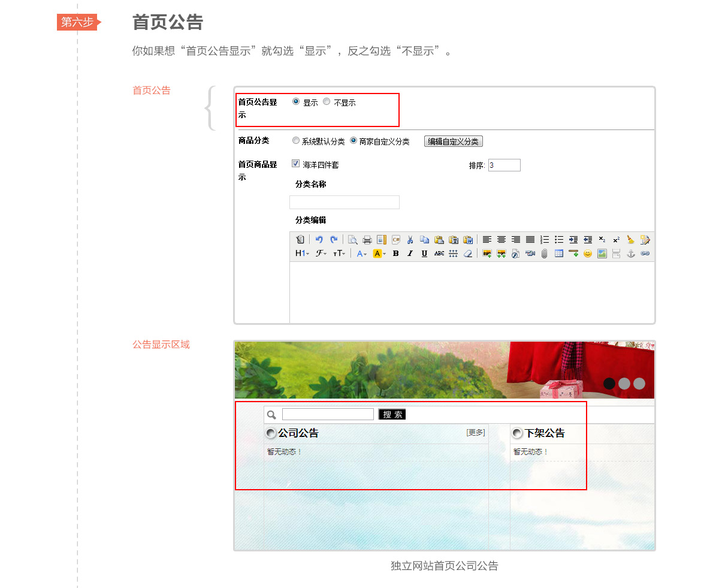Click the line height icon
This screenshot has width=713, height=588.
[x=454, y=254]
